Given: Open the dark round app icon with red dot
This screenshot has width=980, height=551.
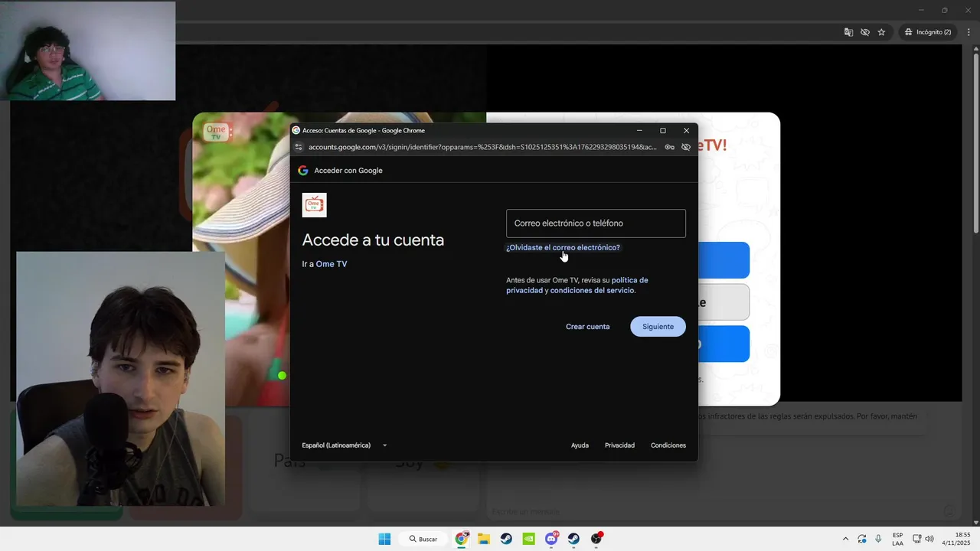Looking at the screenshot, I should tap(596, 539).
